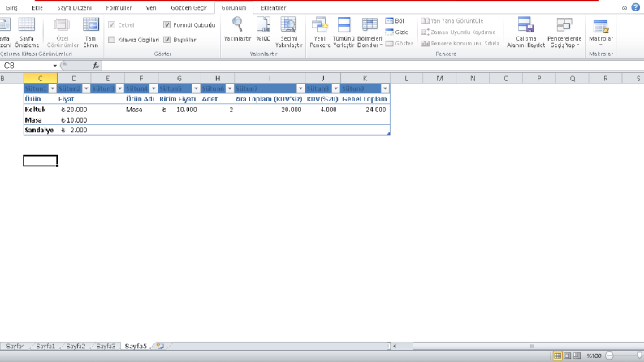
Task: Open the Sütun2 filter dropdown
Action: [x=86, y=88]
